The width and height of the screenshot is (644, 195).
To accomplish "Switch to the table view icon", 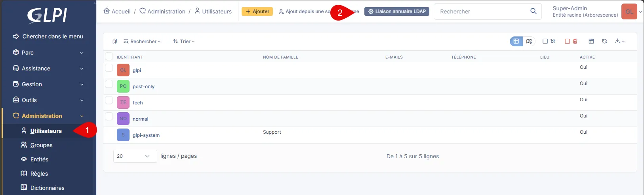I will click(516, 41).
